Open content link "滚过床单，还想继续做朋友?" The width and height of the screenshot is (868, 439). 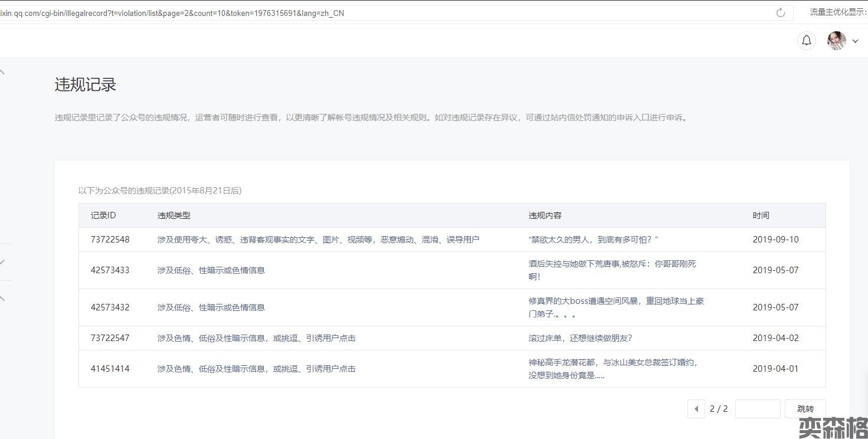(x=580, y=338)
